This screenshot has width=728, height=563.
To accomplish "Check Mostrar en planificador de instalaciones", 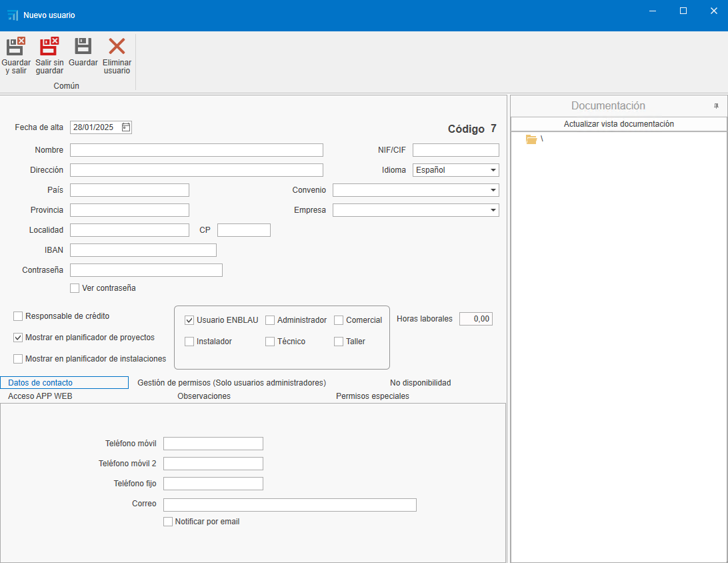I will point(18,359).
